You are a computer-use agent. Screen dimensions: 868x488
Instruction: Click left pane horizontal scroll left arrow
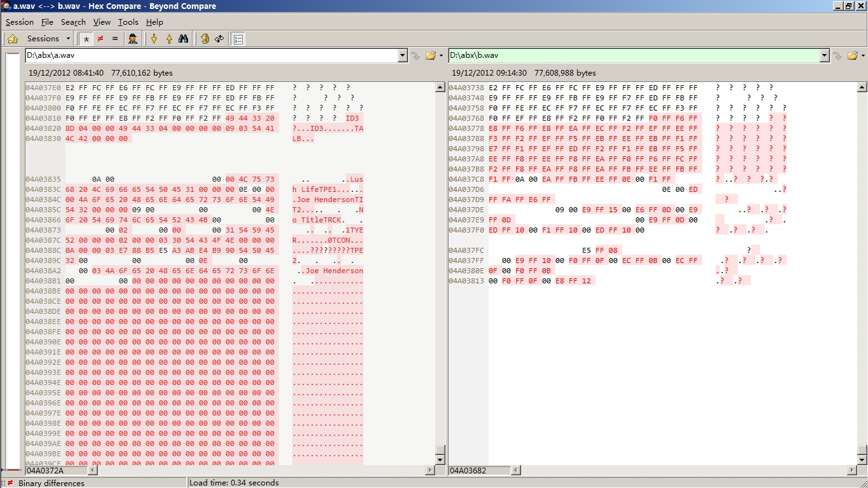point(93,470)
